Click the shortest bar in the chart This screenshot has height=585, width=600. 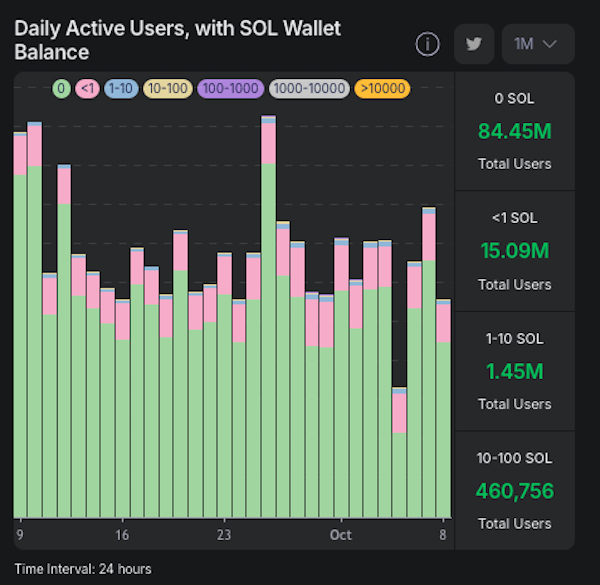tap(399, 453)
